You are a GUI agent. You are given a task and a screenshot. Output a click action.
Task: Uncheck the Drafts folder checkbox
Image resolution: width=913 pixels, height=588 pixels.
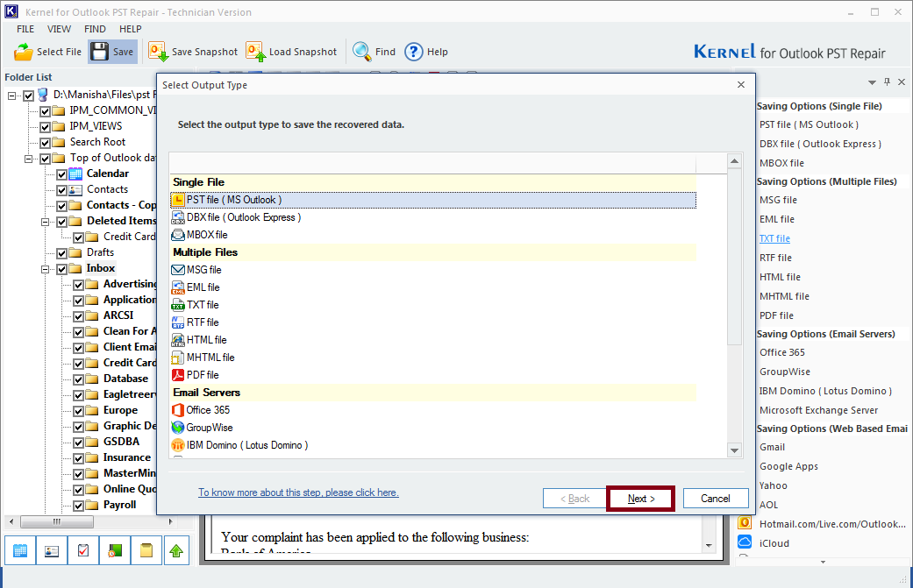tap(61, 253)
